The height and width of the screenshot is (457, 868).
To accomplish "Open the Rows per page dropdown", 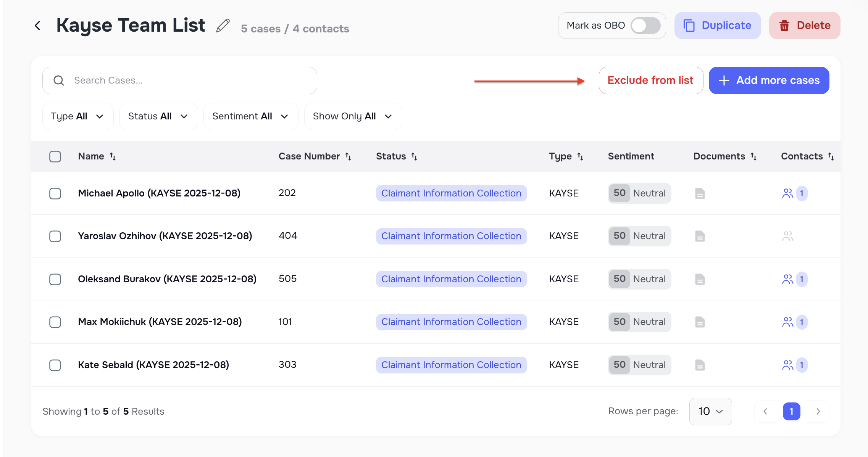I will pos(710,411).
